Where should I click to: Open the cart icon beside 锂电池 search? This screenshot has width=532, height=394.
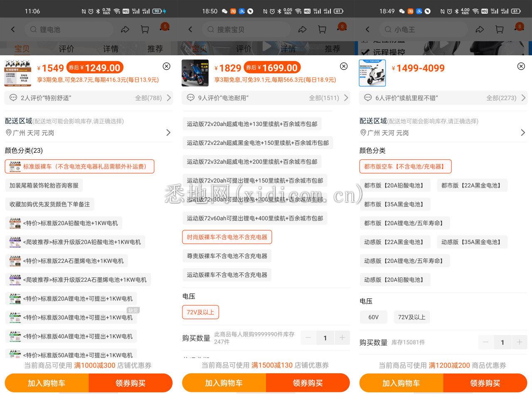[145, 29]
